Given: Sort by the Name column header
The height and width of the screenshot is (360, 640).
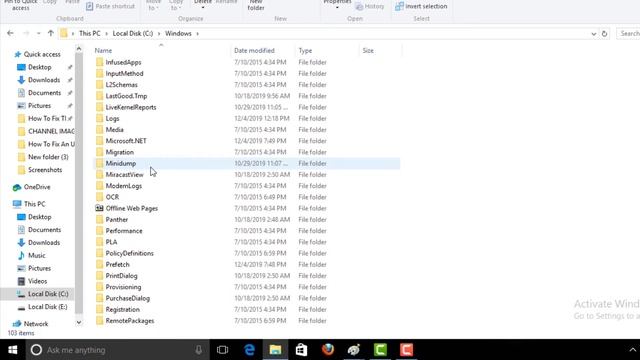Looking at the screenshot, I should pos(161,51).
